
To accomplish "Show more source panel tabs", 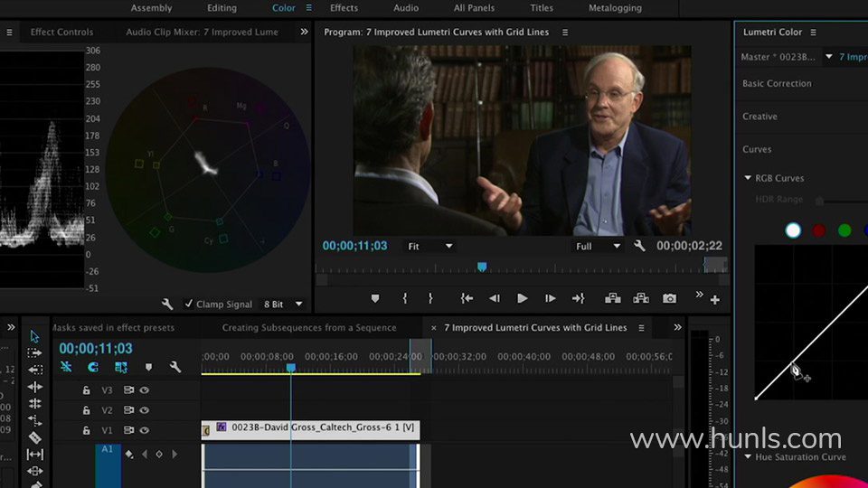I will tap(304, 32).
